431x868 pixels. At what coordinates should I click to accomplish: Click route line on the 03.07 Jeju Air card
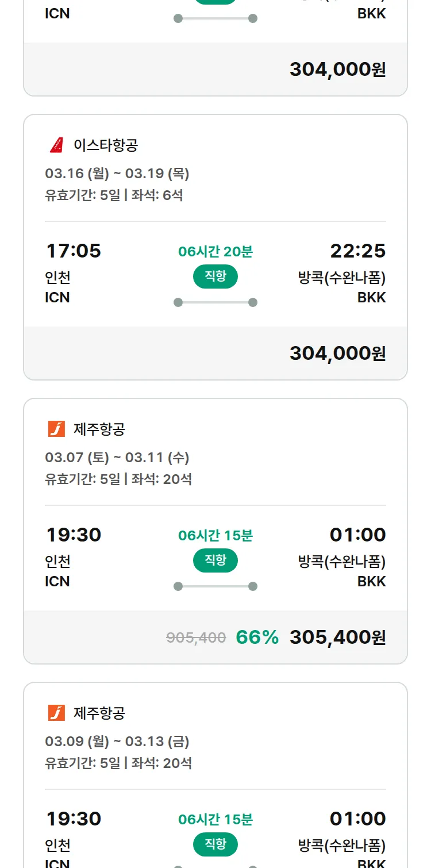tap(215, 586)
